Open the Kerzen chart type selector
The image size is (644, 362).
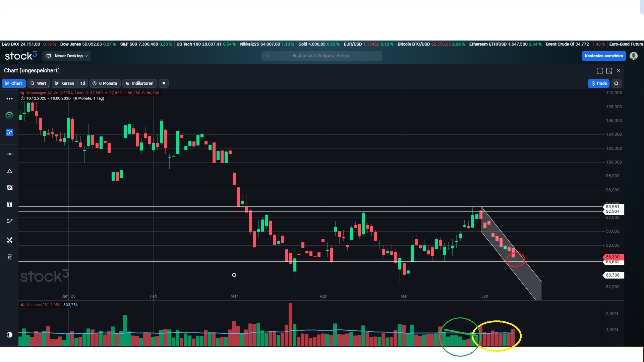[64, 83]
